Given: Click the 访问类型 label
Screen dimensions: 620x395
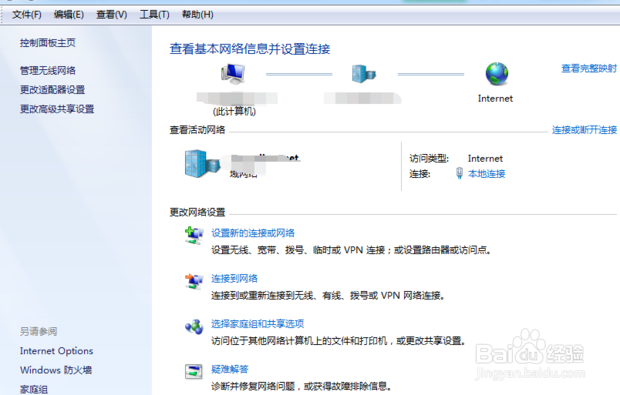Looking at the screenshot, I should click(x=429, y=159).
